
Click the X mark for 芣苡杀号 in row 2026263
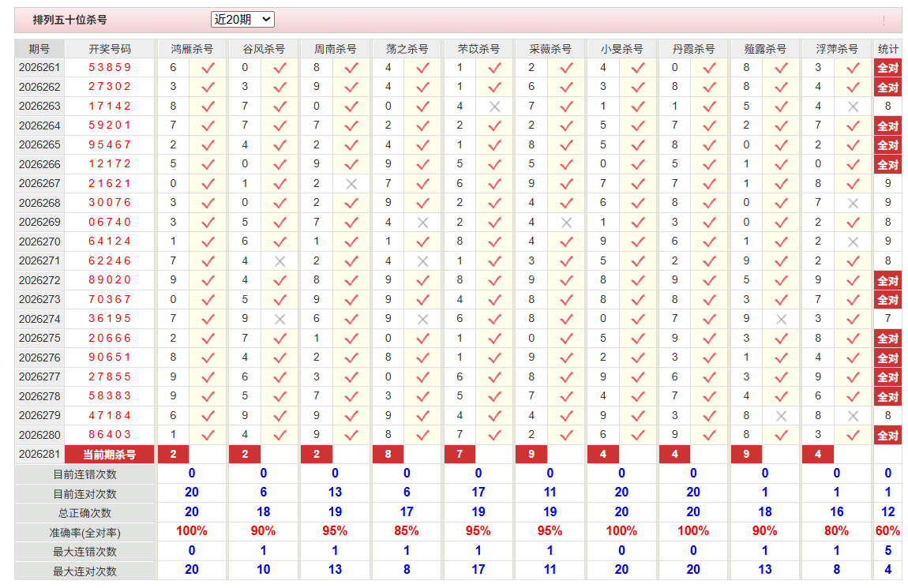tap(494, 107)
